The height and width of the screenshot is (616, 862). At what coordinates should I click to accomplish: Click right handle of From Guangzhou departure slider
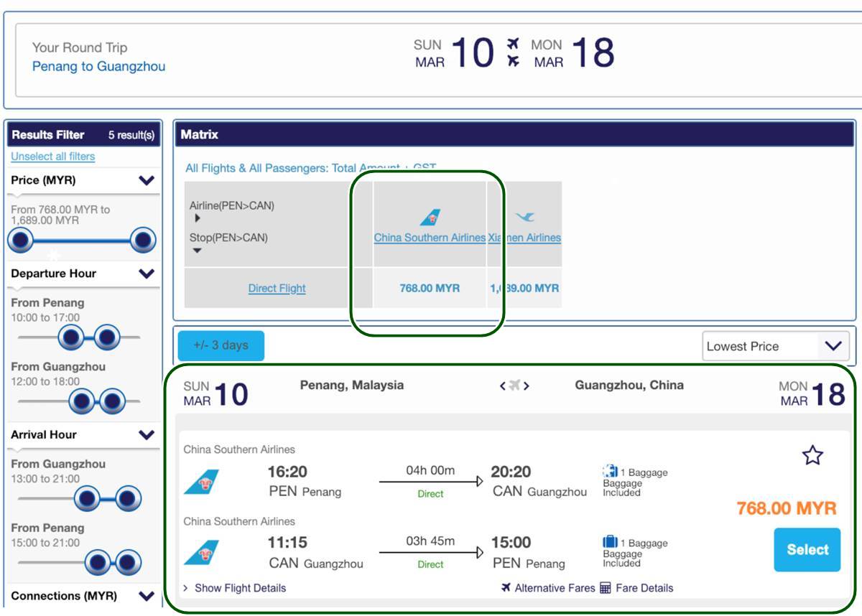coord(112,400)
